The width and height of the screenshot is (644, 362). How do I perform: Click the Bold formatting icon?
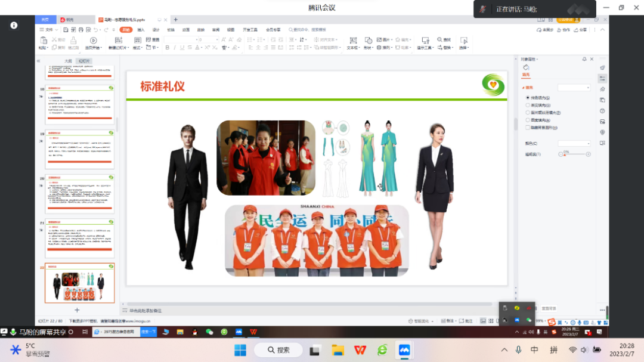pos(168,48)
